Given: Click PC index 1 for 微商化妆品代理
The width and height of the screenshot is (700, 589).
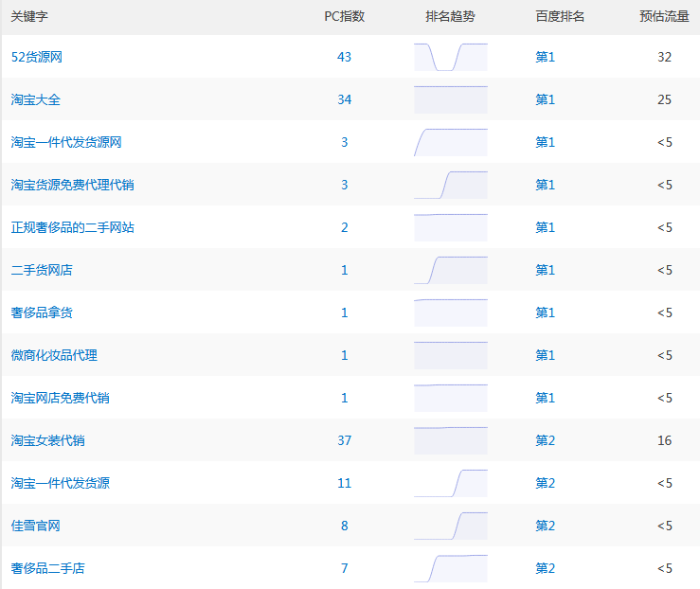Looking at the screenshot, I should [x=344, y=355].
